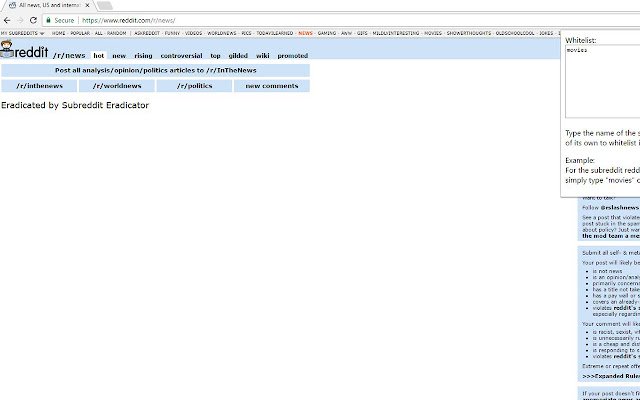Open a new browser tab

[105, 5]
